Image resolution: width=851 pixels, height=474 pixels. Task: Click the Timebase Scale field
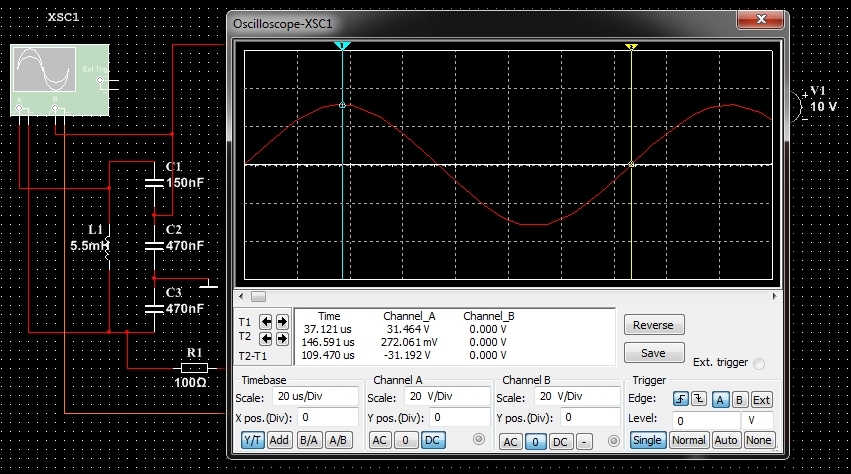coord(316,396)
